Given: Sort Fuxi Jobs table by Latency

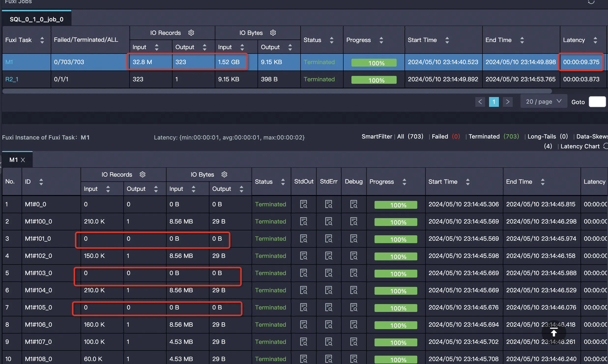Looking at the screenshot, I should tap(595, 40).
